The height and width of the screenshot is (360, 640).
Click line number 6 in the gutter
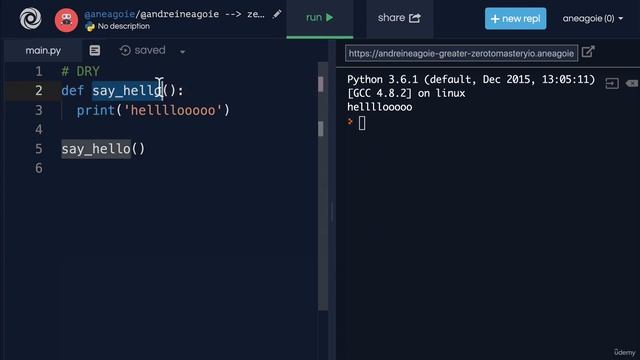pos(39,168)
